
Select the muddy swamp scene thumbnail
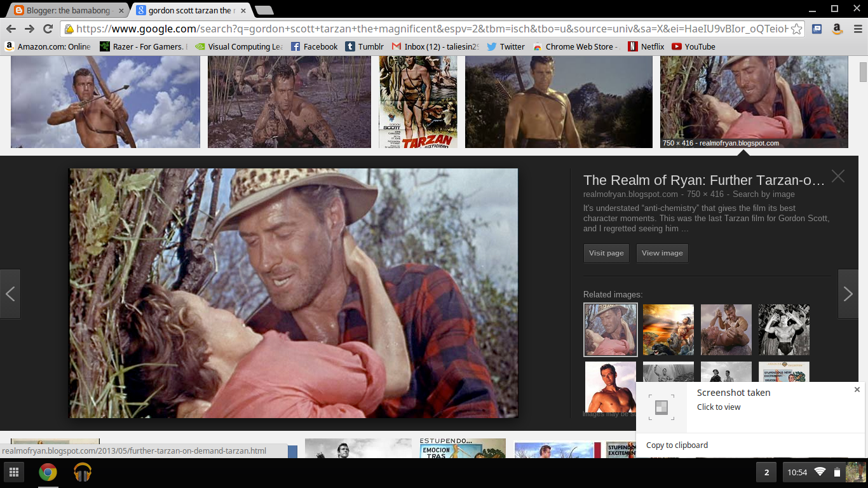click(x=289, y=102)
